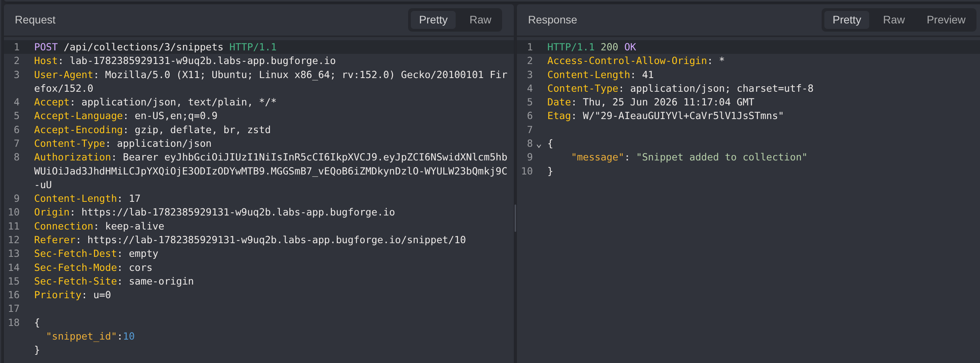Click request line number 18
Viewport: 980px width, 363px height.
[14, 323]
